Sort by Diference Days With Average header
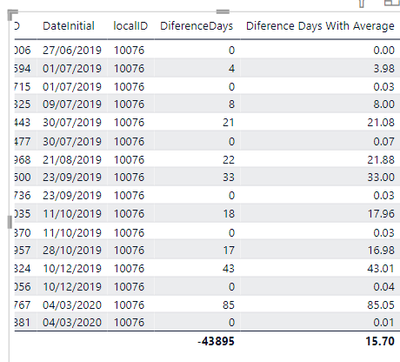Viewport: 400px width, 362px height. point(320,26)
